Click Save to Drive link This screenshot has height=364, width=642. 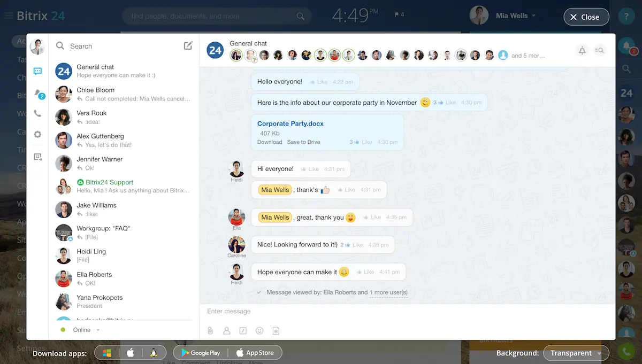[x=303, y=142]
